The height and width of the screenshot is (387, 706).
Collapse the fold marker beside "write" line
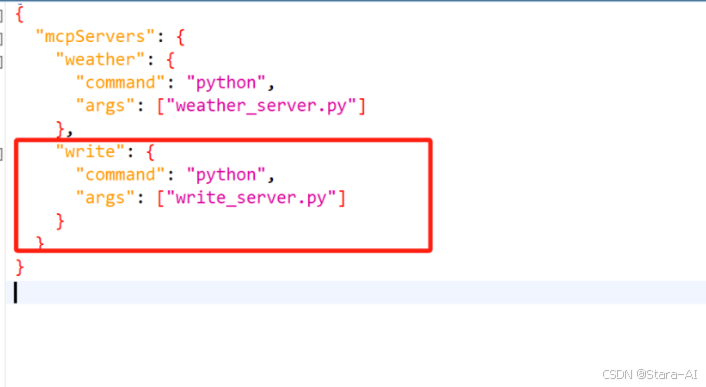point(1,154)
